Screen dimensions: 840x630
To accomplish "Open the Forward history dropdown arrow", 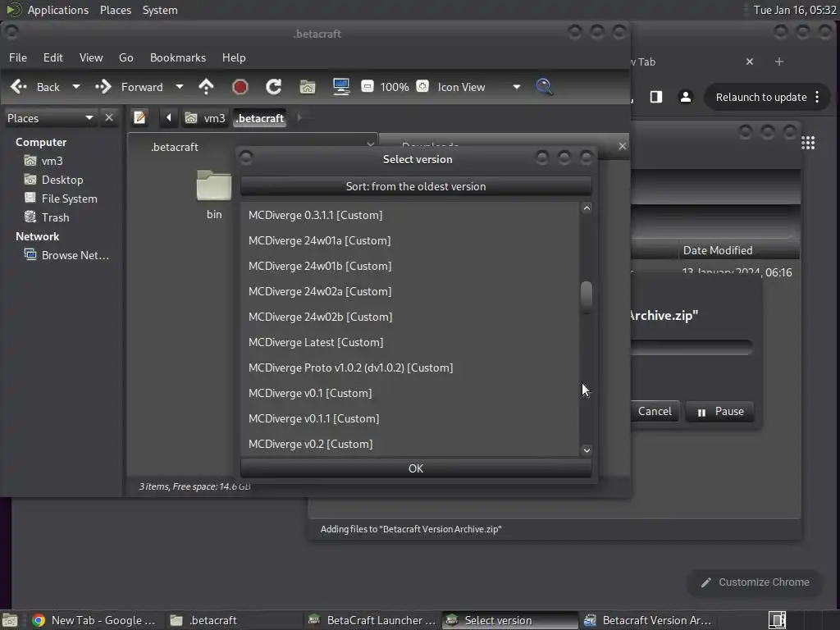I will tap(180, 87).
